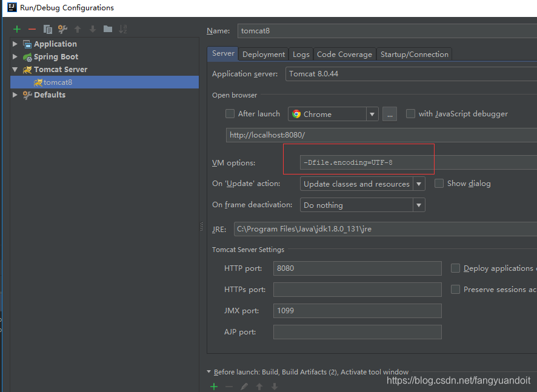Switch to the Deployment tab

[x=264, y=54]
